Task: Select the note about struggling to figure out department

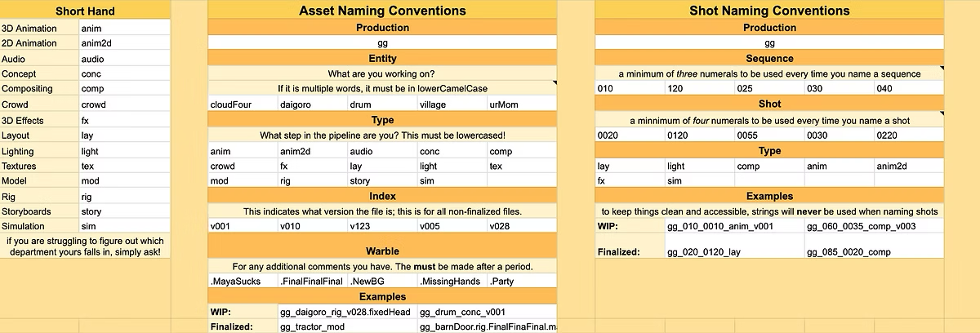Action: (x=85, y=246)
